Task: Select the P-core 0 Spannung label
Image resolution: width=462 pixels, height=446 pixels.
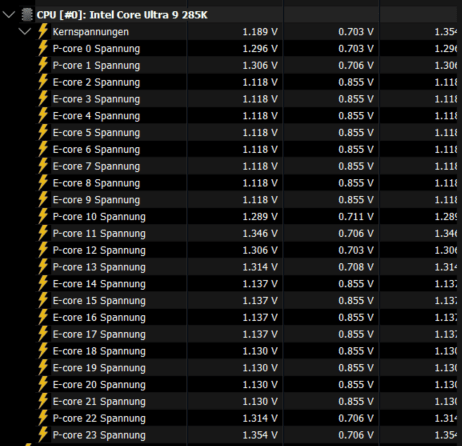Action: click(x=96, y=49)
